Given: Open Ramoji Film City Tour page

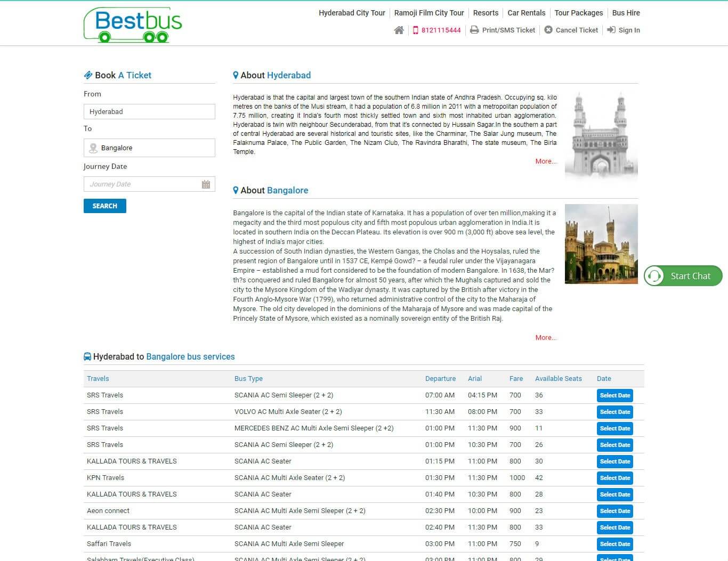Looking at the screenshot, I should pyautogui.click(x=429, y=13).
